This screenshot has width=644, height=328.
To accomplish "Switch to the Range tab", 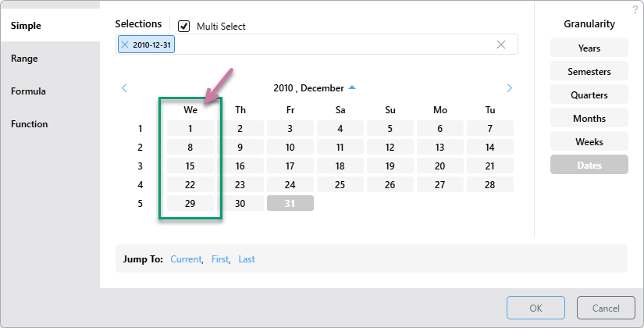I will tap(24, 59).
